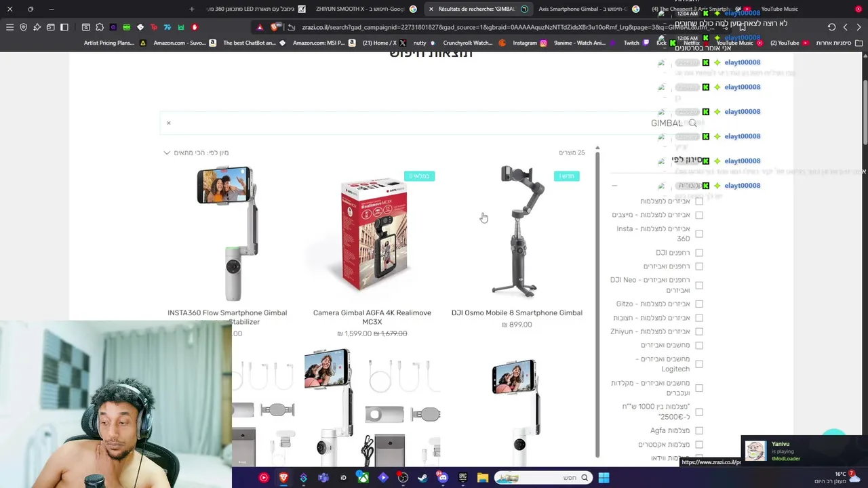This screenshot has height=488, width=868.
Task: Collapse the category filter section dash
Action: pos(614,186)
